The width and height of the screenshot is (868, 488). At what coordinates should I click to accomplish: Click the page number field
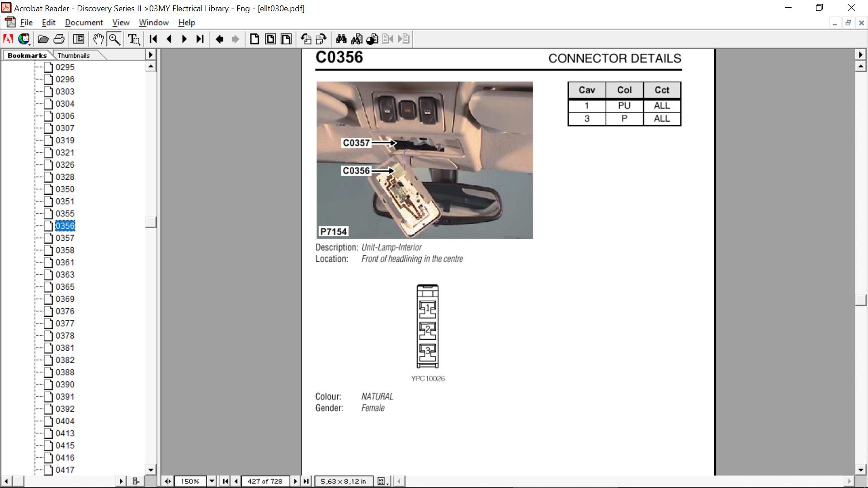click(265, 481)
